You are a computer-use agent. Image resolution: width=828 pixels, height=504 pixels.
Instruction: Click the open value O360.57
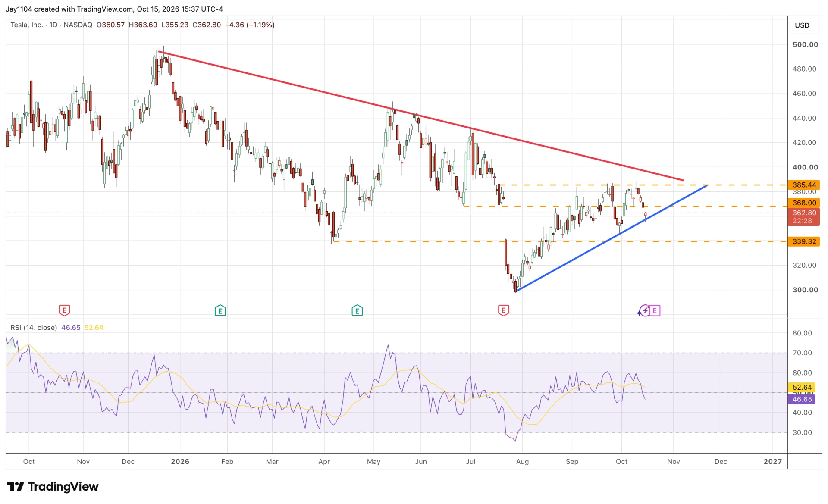coord(110,25)
